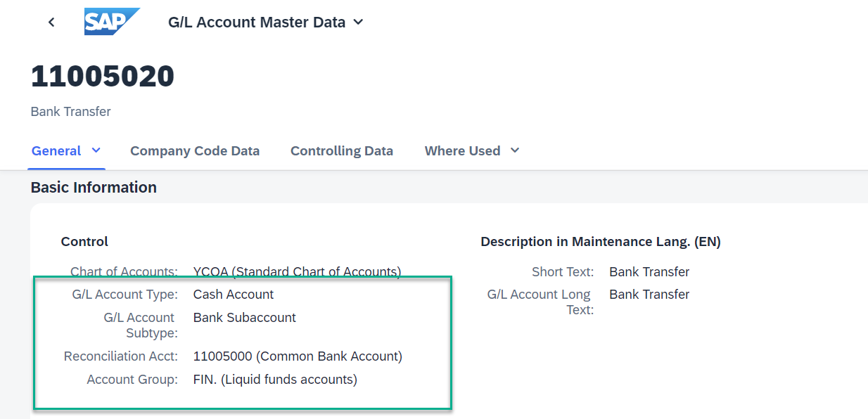Click the G/L Account Long Text value

pos(649,295)
